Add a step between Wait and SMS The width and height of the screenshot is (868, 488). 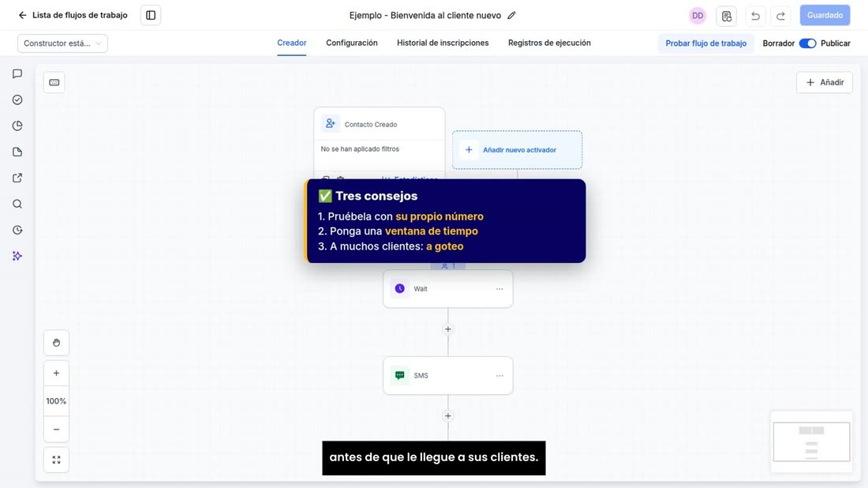(448, 329)
